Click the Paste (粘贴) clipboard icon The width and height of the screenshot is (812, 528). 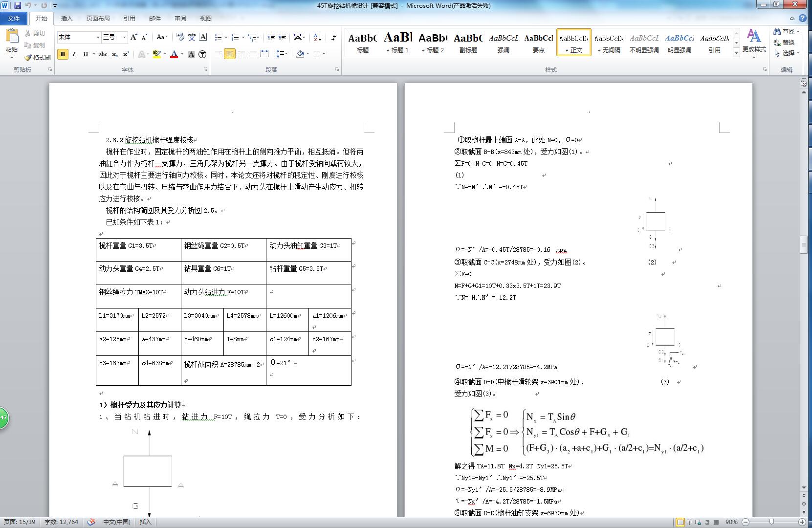pos(12,36)
